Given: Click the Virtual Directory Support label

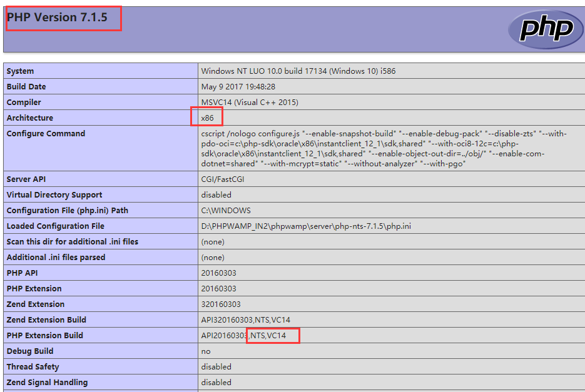Looking at the screenshot, I should tap(54, 194).
